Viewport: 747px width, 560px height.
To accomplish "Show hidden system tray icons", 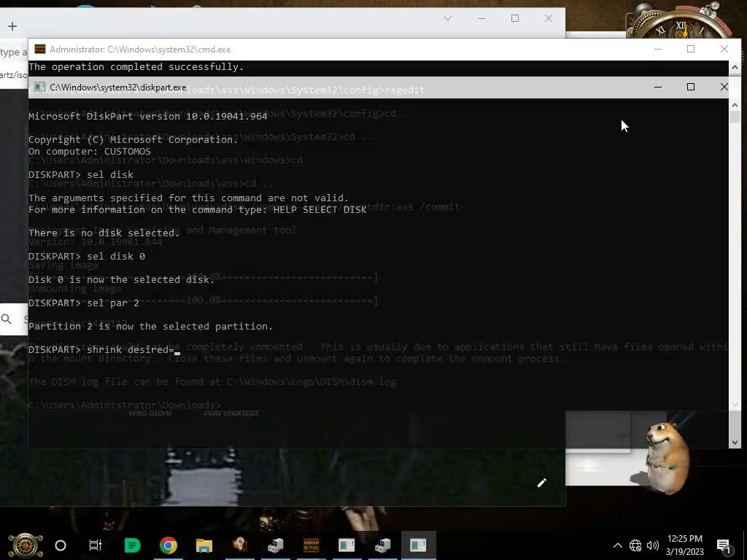I will (617, 545).
